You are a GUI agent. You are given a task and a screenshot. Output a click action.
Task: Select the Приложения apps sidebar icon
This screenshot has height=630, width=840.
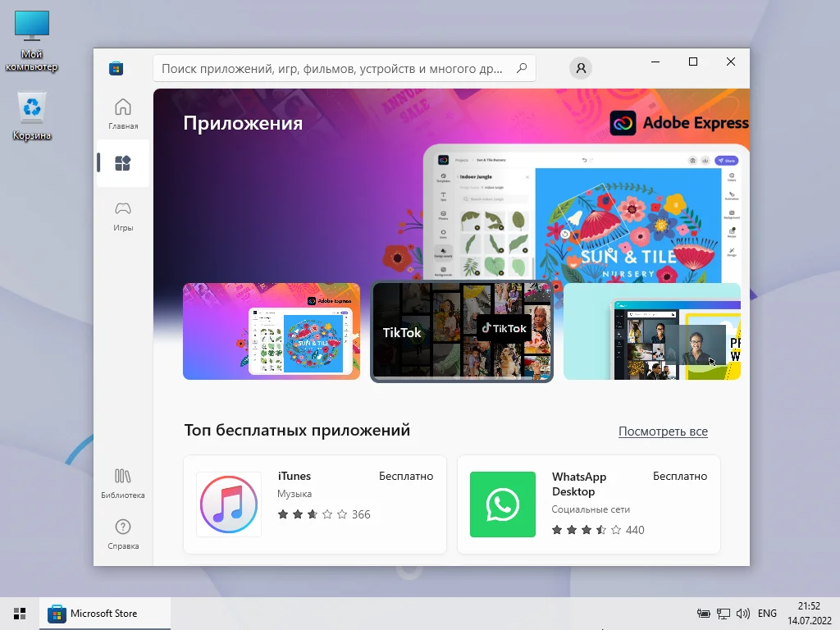pyautogui.click(x=123, y=163)
